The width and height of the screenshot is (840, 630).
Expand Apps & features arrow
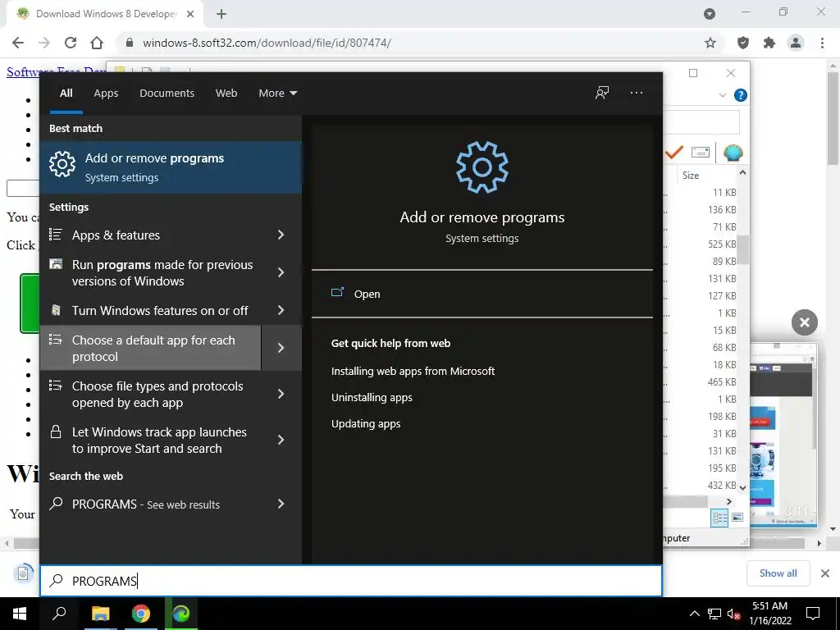(x=281, y=235)
